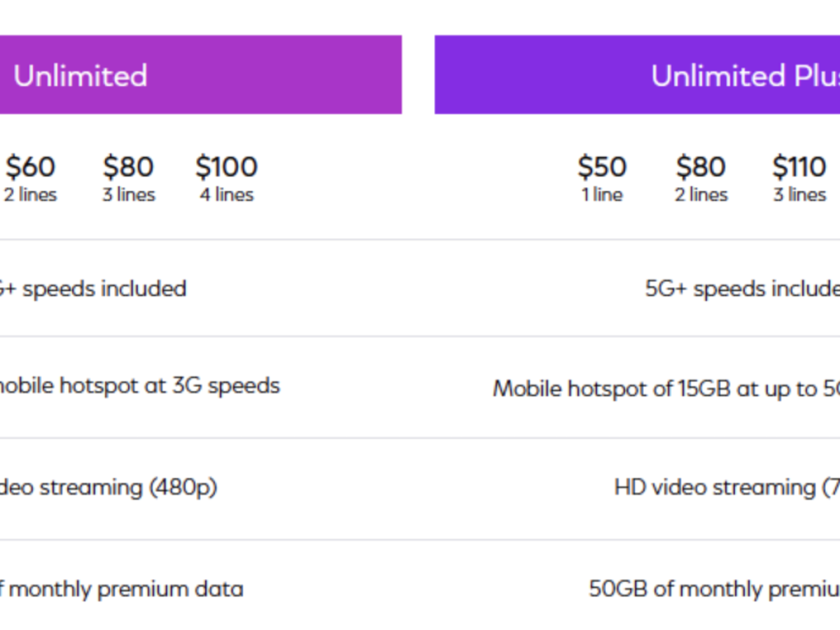Select the Unlimited plan header
840x630 pixels.
pos(80,76)
